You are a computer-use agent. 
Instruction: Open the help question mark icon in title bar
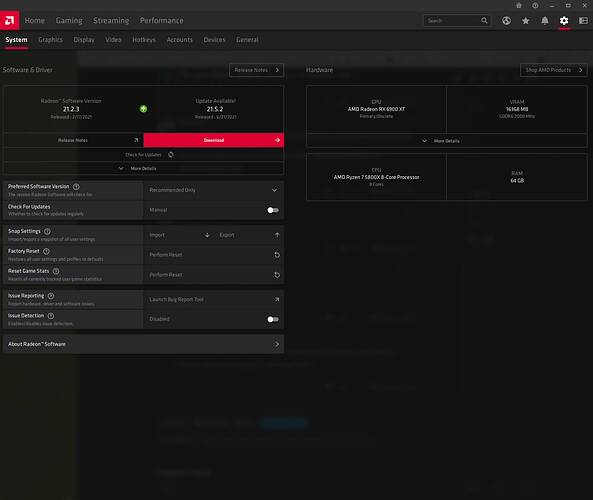point(535,5)
